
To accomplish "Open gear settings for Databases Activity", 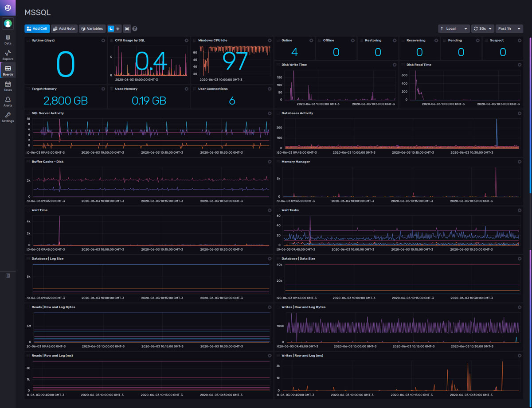I will click(520, 113).
